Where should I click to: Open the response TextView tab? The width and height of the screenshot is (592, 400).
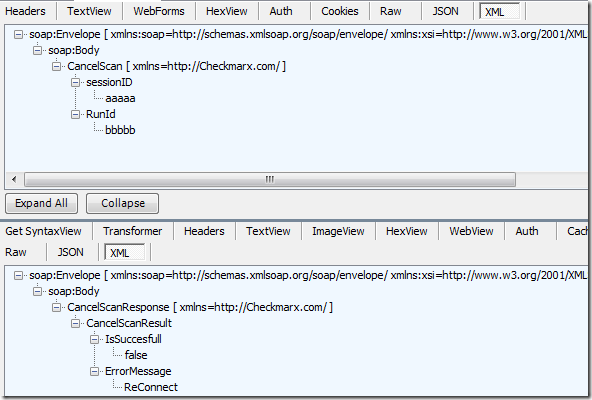(268, 231)
